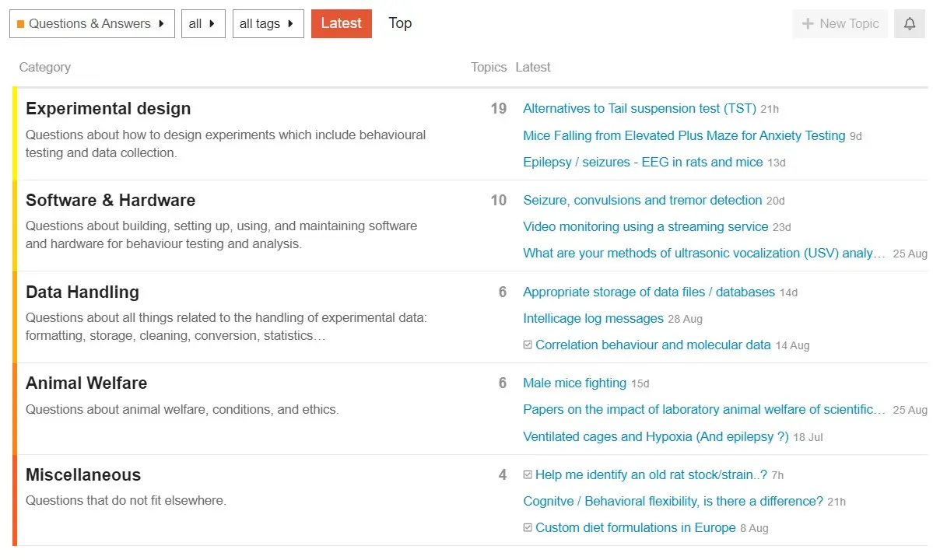
Task: Click the plus icon on New Topic
Action: tap(808, 24)
